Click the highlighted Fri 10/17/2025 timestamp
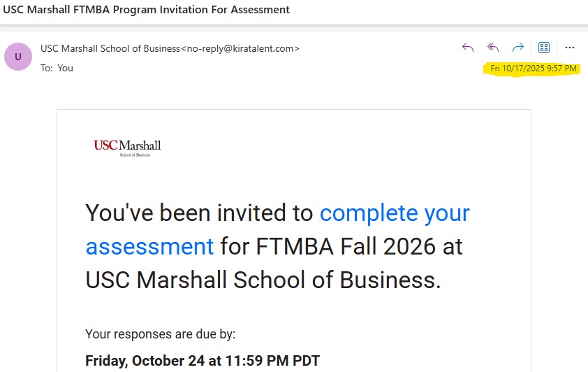The image size is (588, 372). click(x=534, y=69)
